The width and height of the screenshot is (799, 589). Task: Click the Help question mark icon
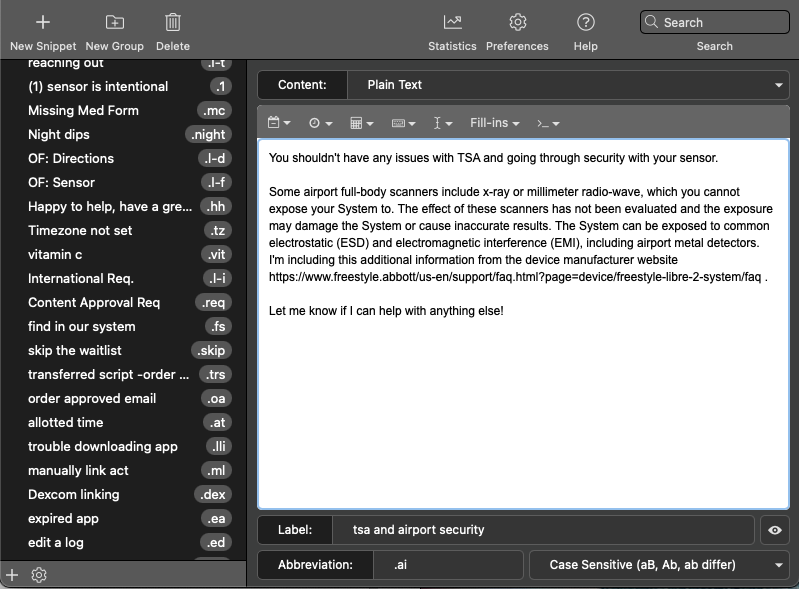[x=585, y=22]
